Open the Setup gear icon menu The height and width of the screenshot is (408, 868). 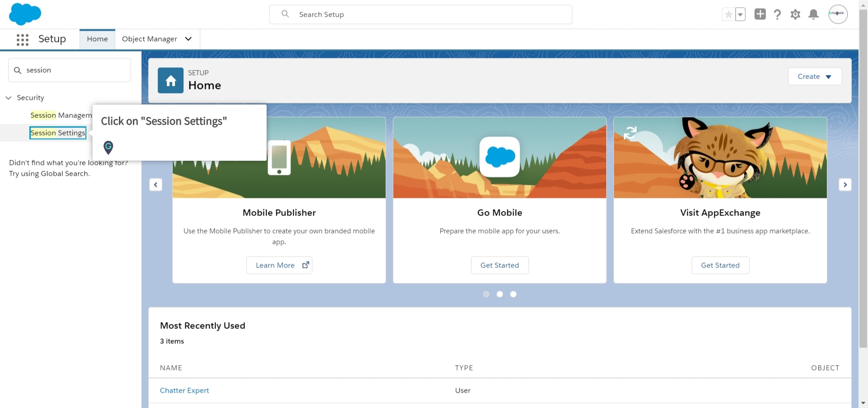click(x=795, y=14)
